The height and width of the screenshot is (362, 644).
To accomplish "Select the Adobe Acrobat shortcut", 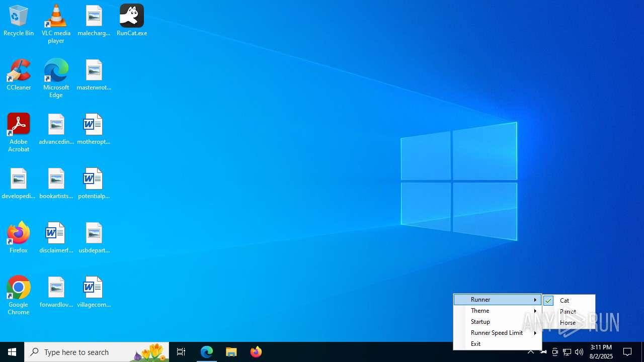I will click(19, 133).
